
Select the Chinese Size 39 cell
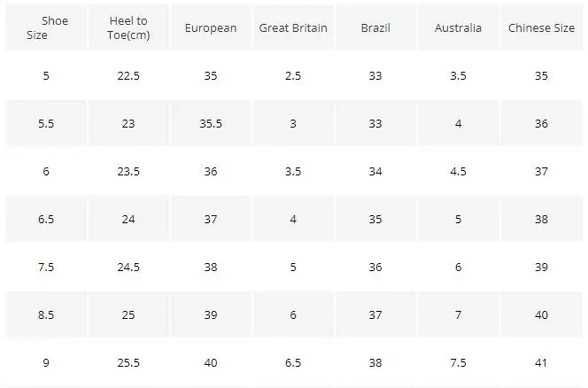pyautogui.click(x=541, y=268)
